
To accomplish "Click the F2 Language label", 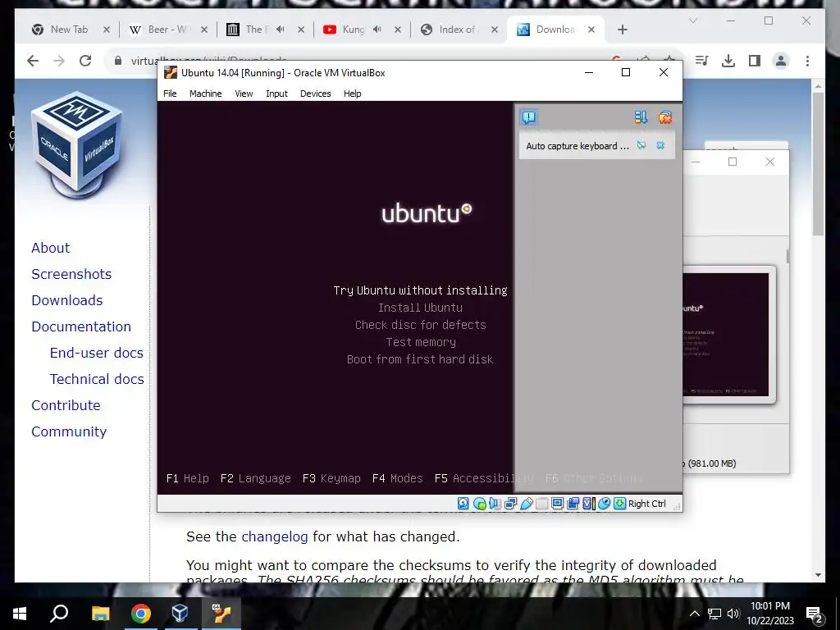I will point(256,478).
